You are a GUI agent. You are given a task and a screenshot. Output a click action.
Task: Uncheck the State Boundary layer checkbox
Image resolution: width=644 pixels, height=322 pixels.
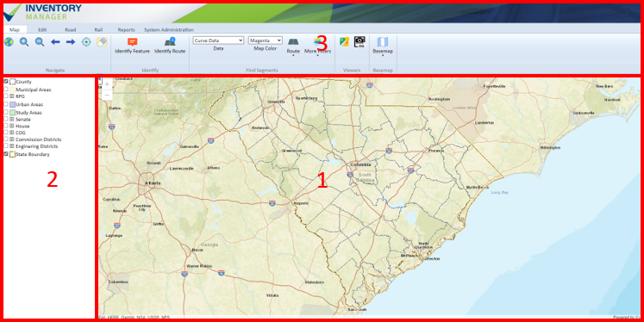[6, 154]
